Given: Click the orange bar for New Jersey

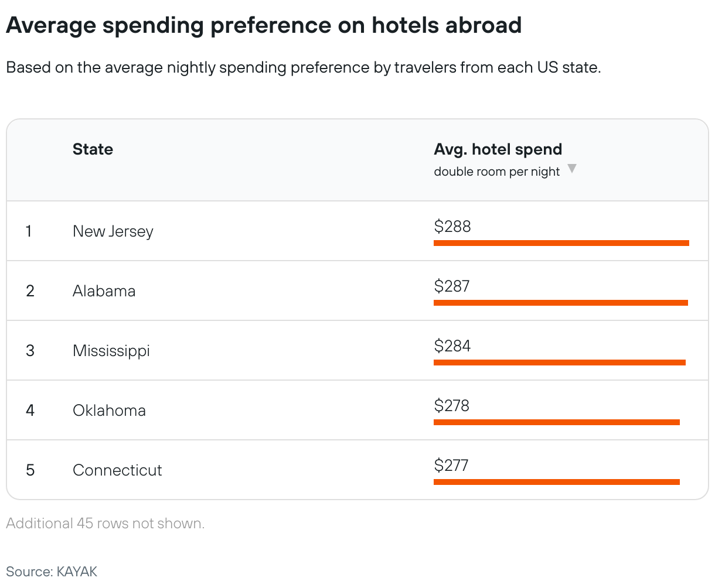Looking at the screenshot, I should pos(561,243).
